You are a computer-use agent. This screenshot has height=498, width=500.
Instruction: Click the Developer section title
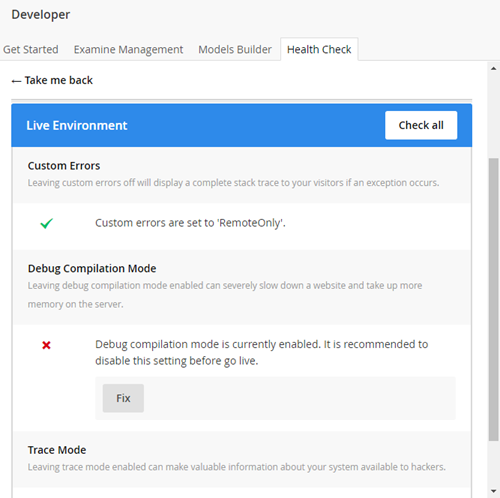tap(41, 14)
